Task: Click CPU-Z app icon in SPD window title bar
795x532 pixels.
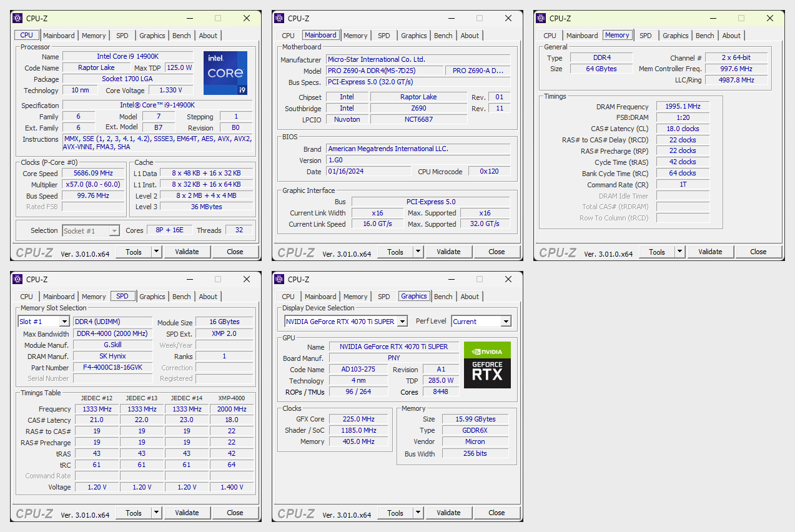Action: point(17,279)
